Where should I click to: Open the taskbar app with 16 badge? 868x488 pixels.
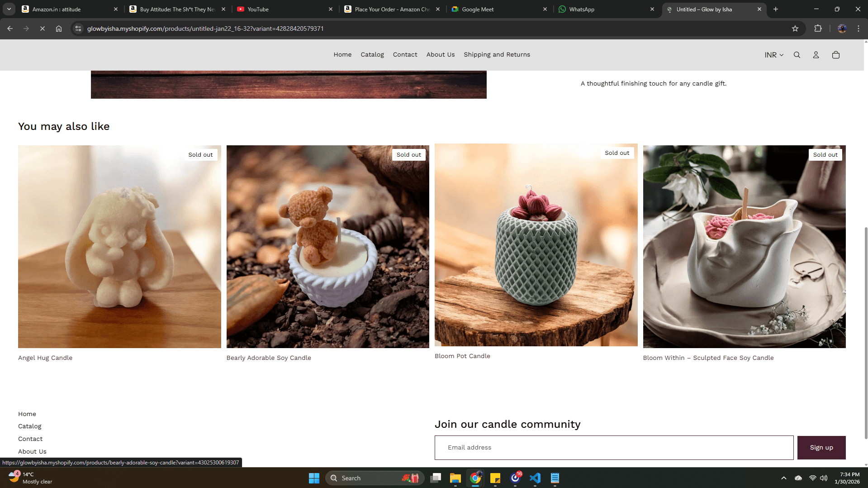(515, 478)
